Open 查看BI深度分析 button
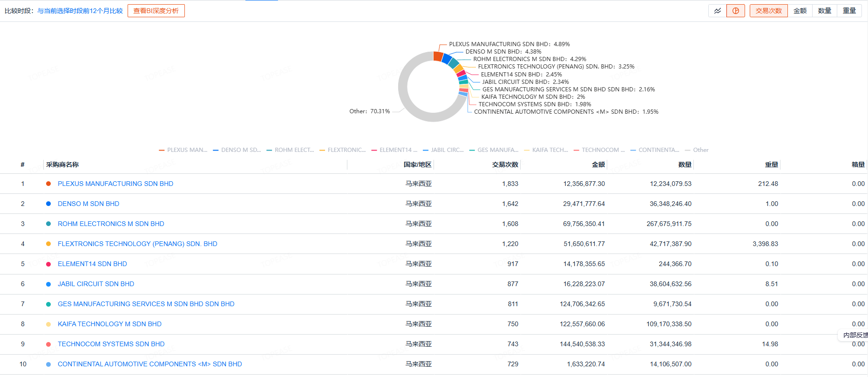Screen dimensions: 868x377 156,11
